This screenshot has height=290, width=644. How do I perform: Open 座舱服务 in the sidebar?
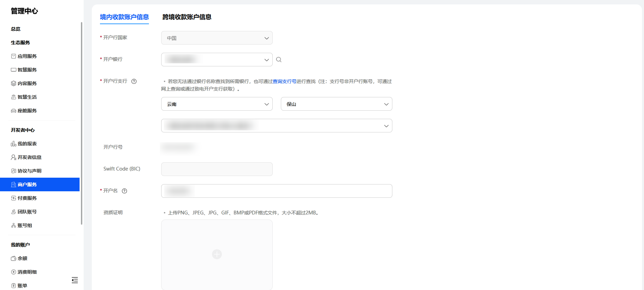[x=27, y=111]
